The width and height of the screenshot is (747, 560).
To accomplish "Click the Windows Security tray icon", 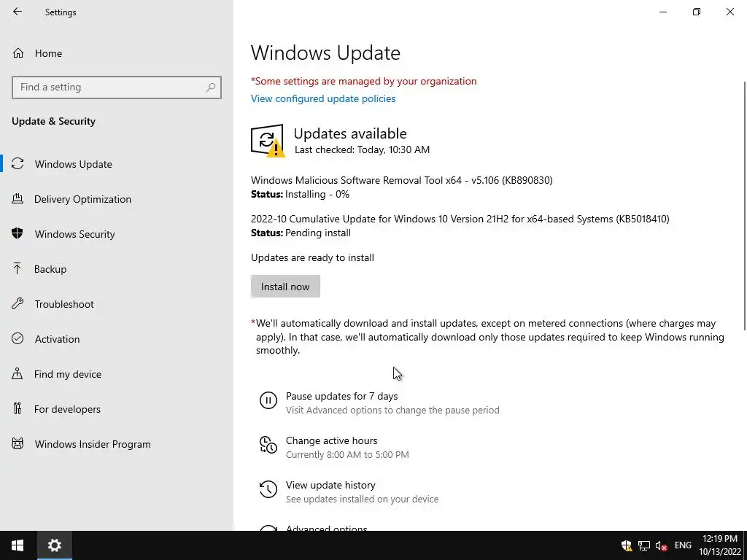I will (x=627, y=545).
